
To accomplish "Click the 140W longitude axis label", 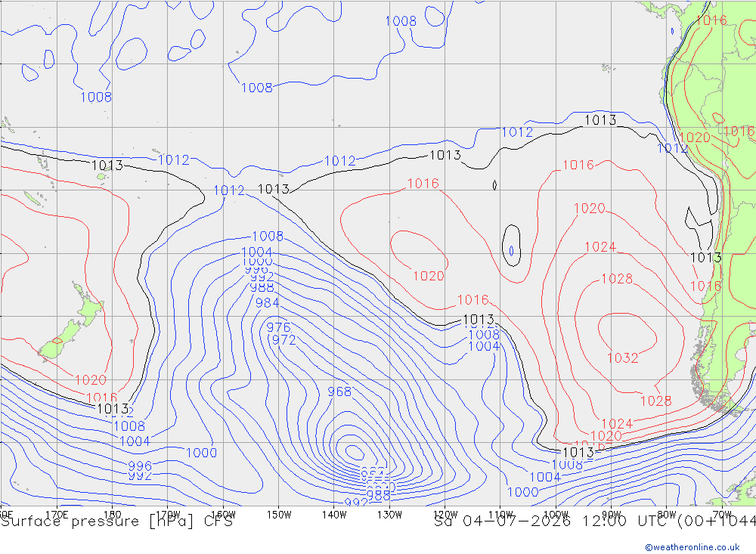I will 334,515.
